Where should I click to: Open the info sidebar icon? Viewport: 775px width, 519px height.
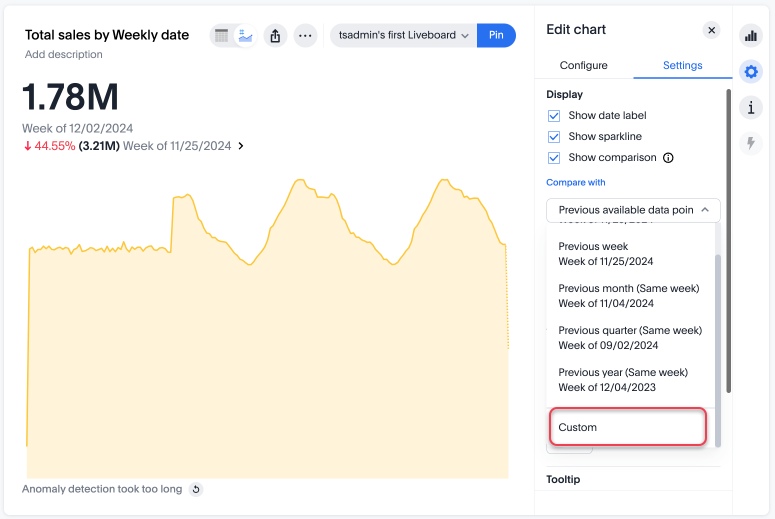pos(750,107)
